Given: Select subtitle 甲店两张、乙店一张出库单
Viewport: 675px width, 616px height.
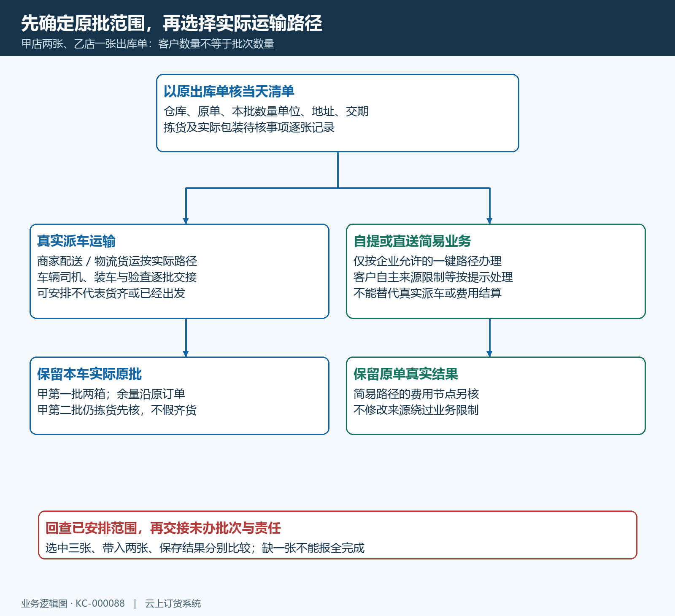Looking at the screenshot, I should pyautogui.click(x=84, y=44).
